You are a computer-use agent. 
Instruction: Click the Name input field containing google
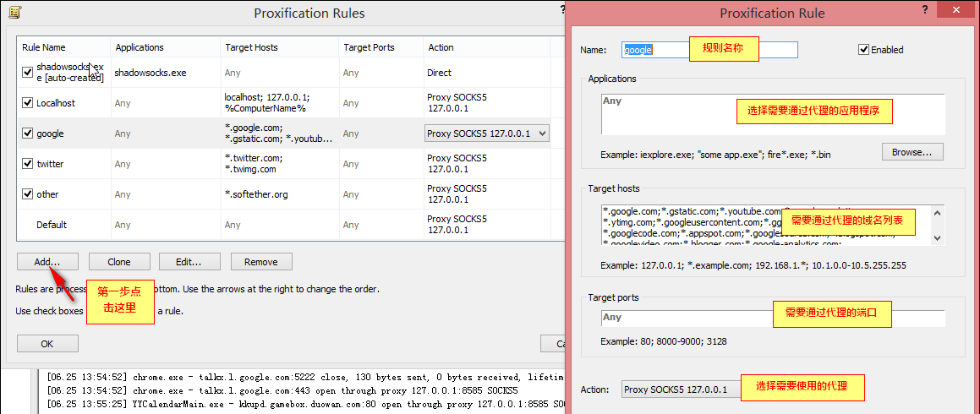point(710,50)
